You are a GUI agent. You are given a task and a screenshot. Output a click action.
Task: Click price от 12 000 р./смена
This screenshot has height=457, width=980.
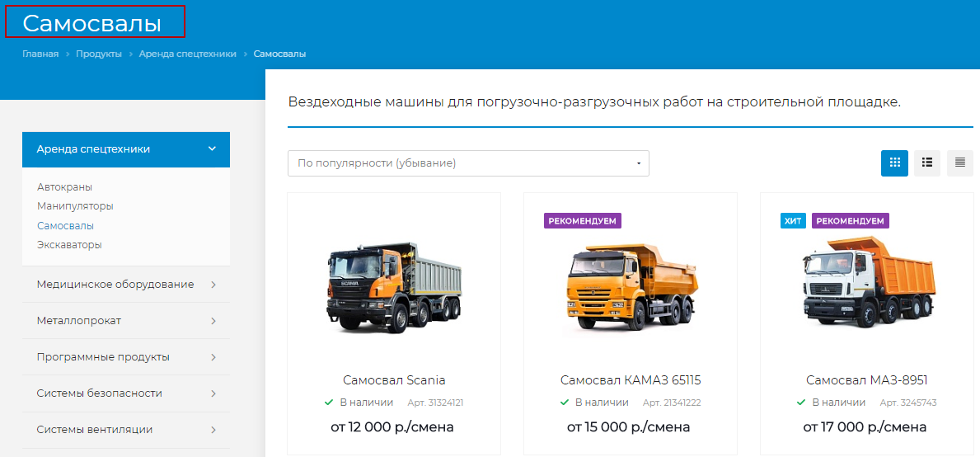(392, 427)
